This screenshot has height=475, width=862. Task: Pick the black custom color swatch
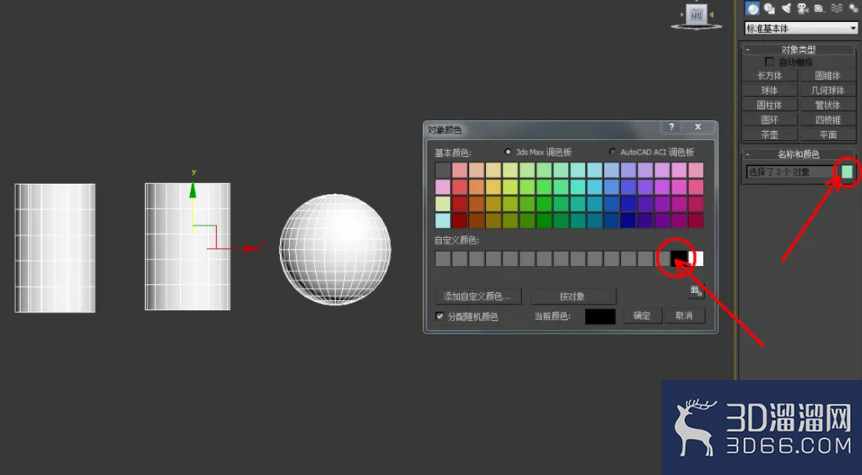point(679,258)
